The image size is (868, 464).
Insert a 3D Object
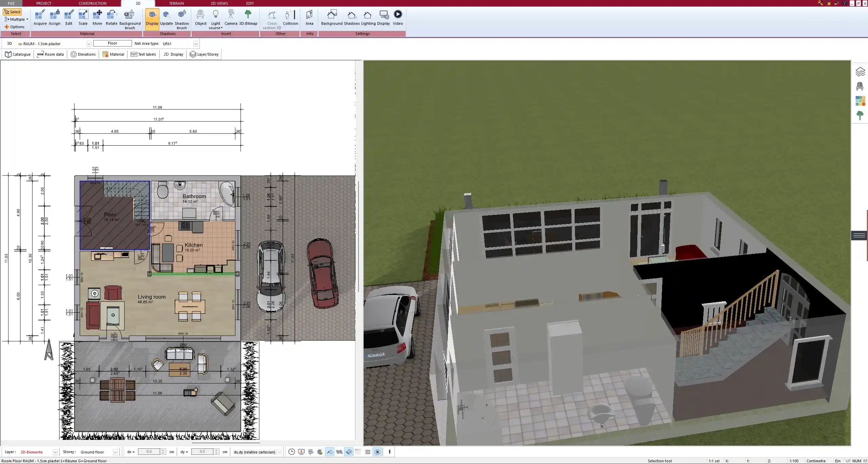pyautogui.click(x=200, y=18)
